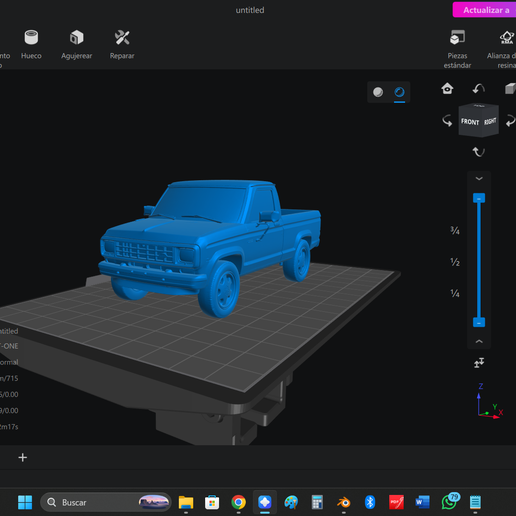Click the Buscar taskbar search box
516x516 pixels.
click(106, 502)
